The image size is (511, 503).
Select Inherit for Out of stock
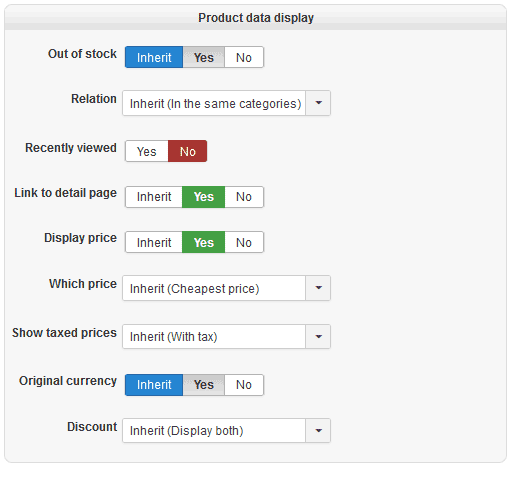(154, 57)
